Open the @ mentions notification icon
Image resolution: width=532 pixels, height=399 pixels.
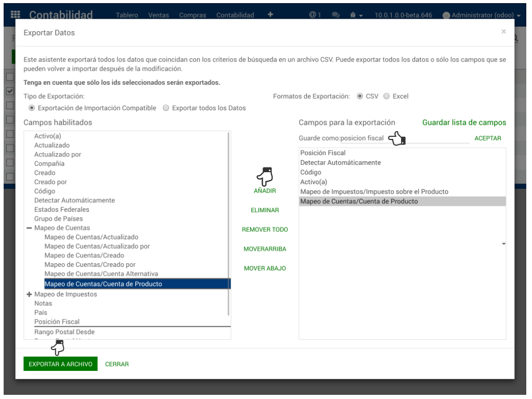[314, 15]
